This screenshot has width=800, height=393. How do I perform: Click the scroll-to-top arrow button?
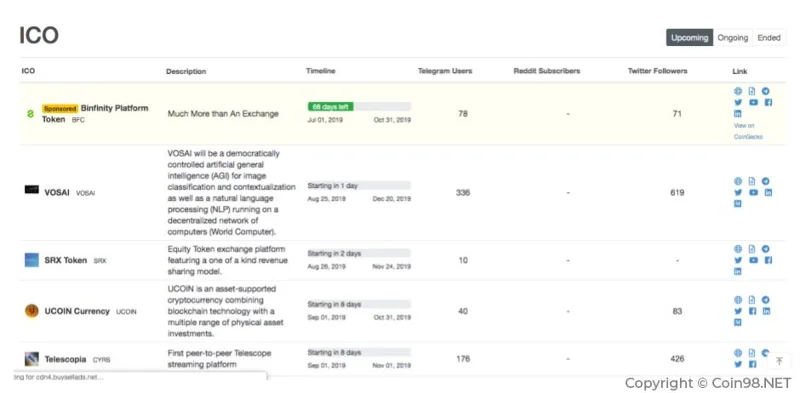click(x=779, y=361)
